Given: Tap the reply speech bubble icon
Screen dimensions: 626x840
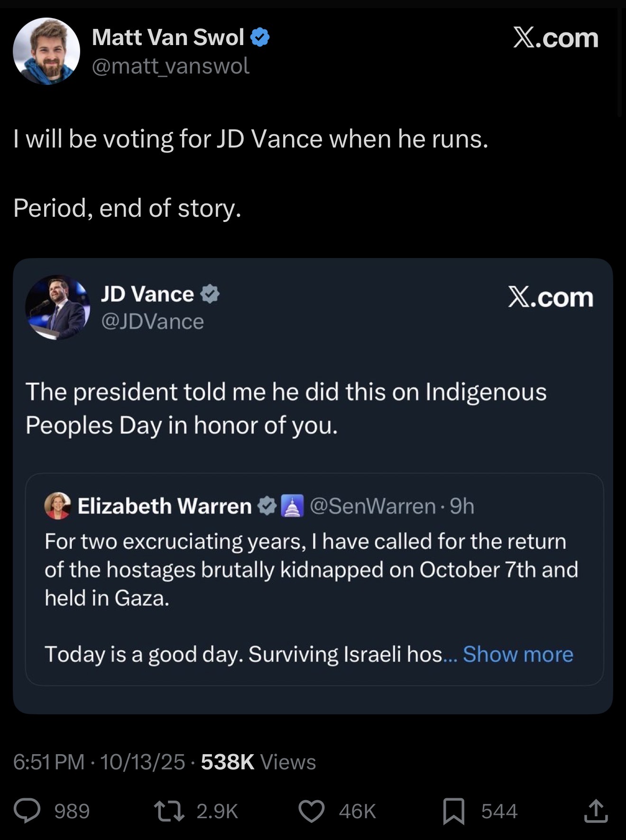Looking at the screenshot, I should coord(27,811).
